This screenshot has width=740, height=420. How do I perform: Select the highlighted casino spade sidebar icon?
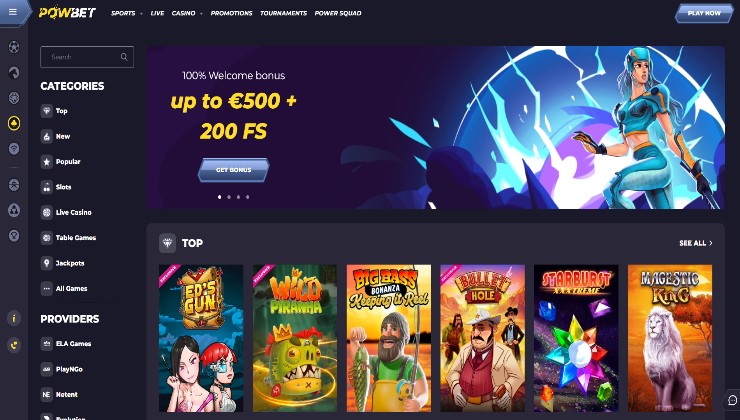tap(14, 123)
